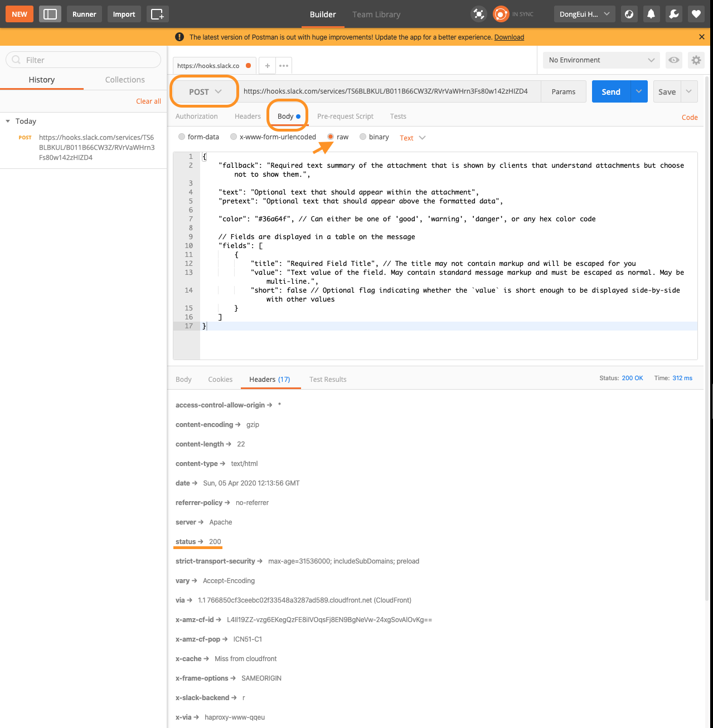Click the status header value 200
The height and width of the screenshot is (728, 713).
[x=215, y=542]
